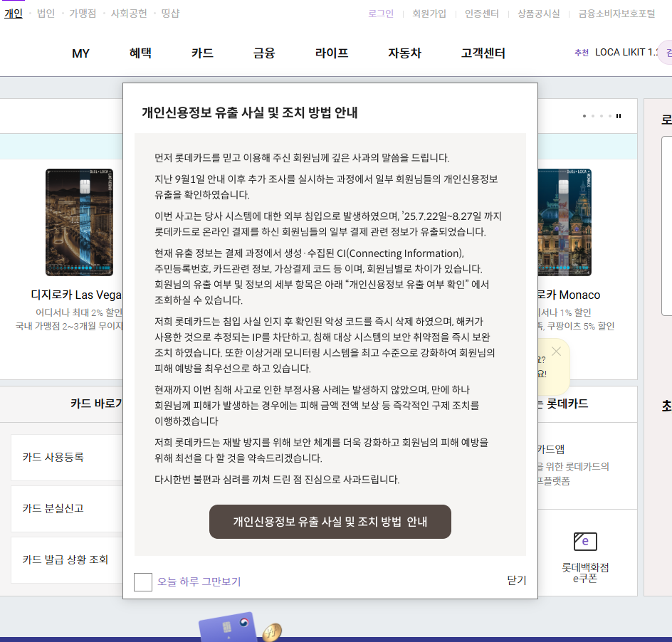
Task: Open the 카드 main menu
Action: pyautogui.click(x=202, y=53)
